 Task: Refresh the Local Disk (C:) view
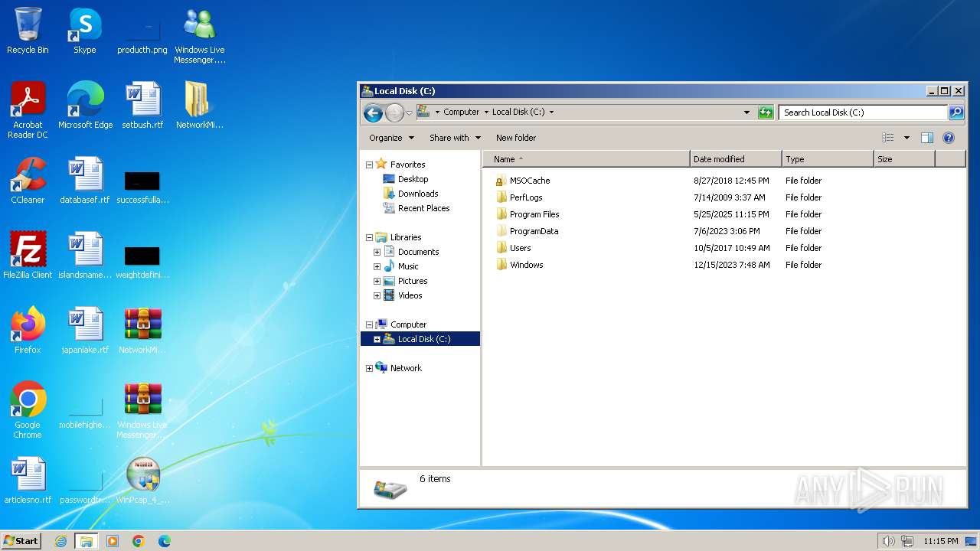766,112
